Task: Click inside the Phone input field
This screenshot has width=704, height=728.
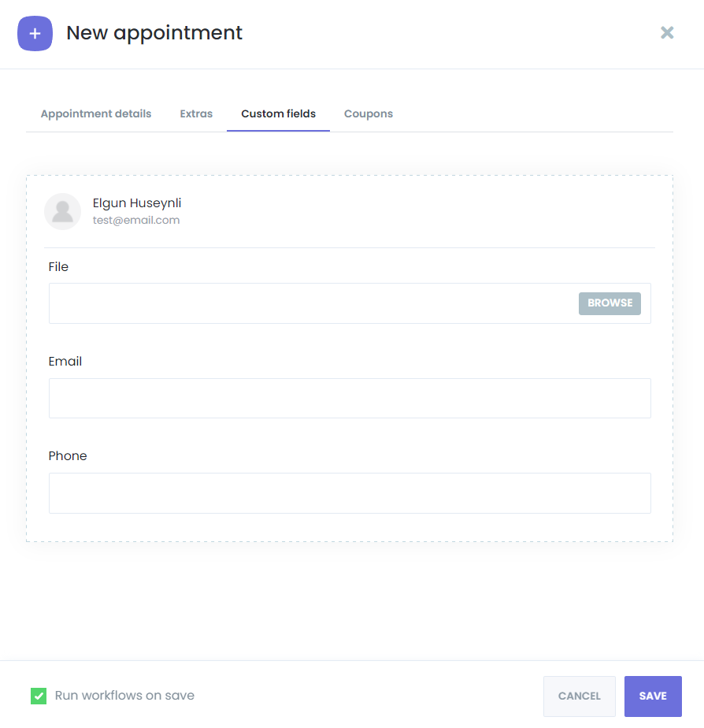Action: (350, 493)
